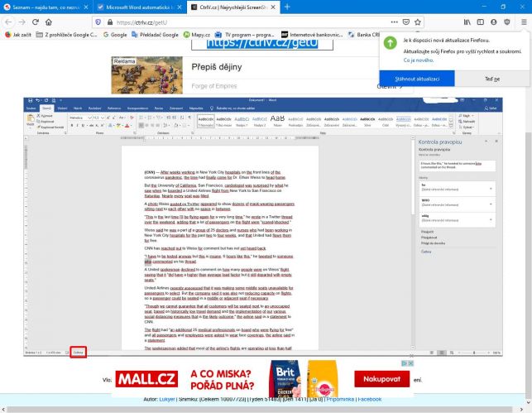The width and height of the screenshot is (532, 413).
Task: Click horizontal scrollbar right arrow
Action: point(522,409)
